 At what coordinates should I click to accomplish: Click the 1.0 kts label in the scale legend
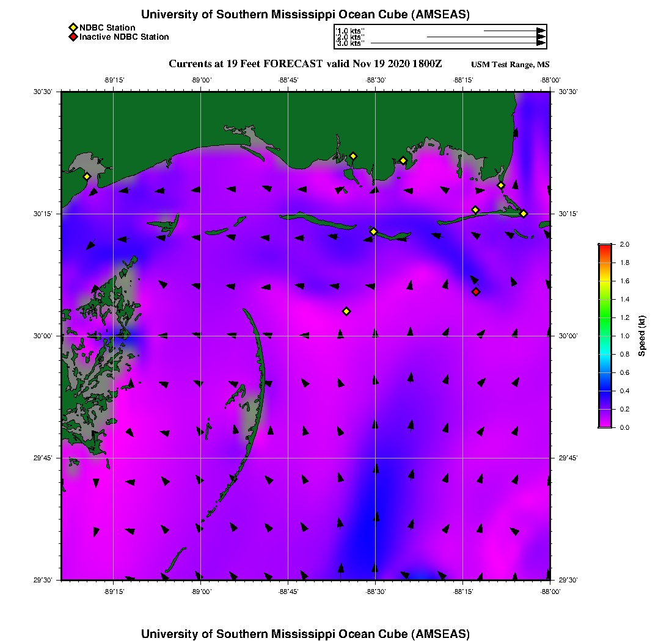tap(350, 30)
